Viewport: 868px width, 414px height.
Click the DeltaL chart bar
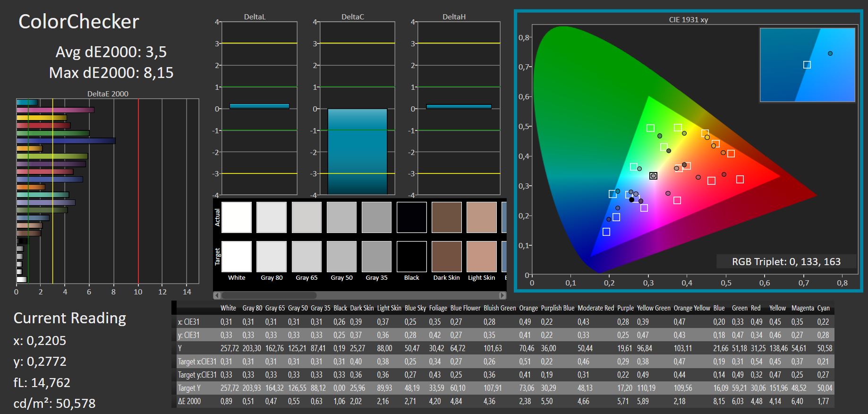pyautogui.click(x=259, y=106)
